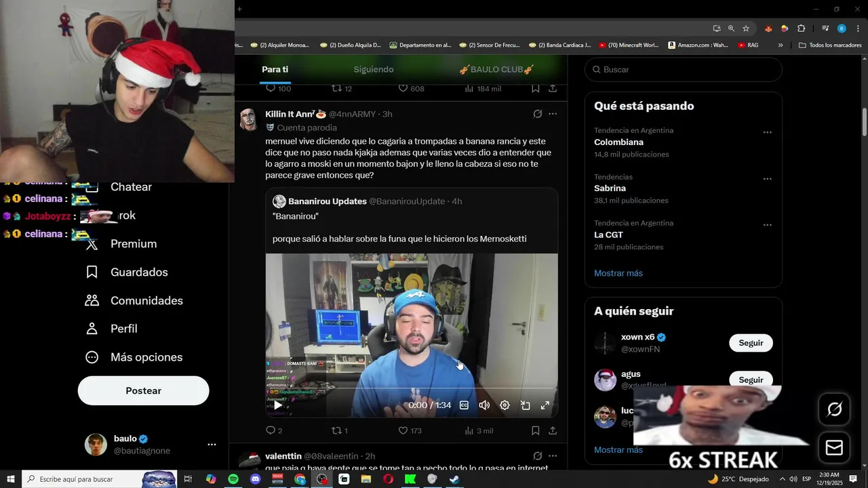Screen dimensions: 868x488
Task: Switch to the Siguiendo tab
Action: pyautogui.click(x=374, y=69)
